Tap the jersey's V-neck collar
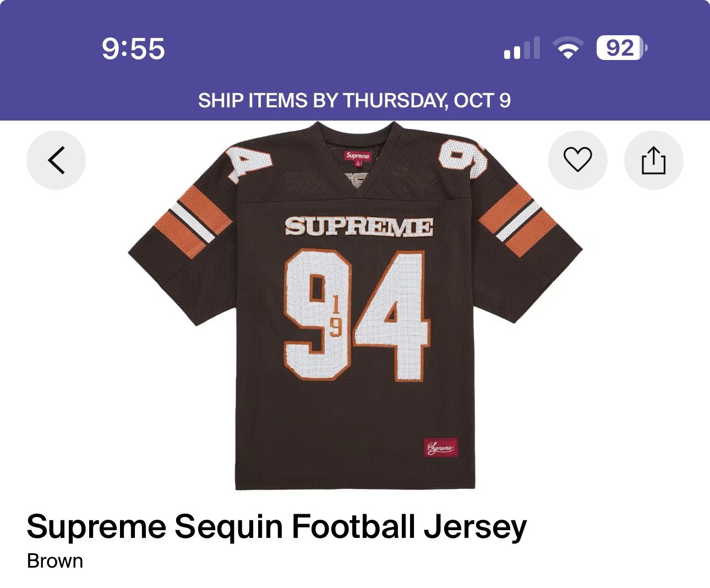Image resolution: width=710 pixels, height=588 pixels. 357,182
